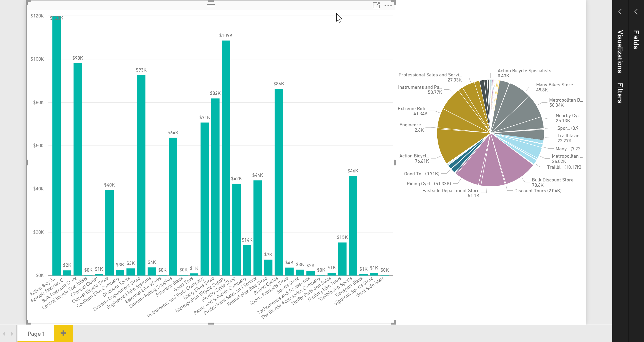The width and height of the screenshot is (644, 342).
Task: Click the pie label 'Many Bikes Store 49.8K'
Action: coord(554,87)
